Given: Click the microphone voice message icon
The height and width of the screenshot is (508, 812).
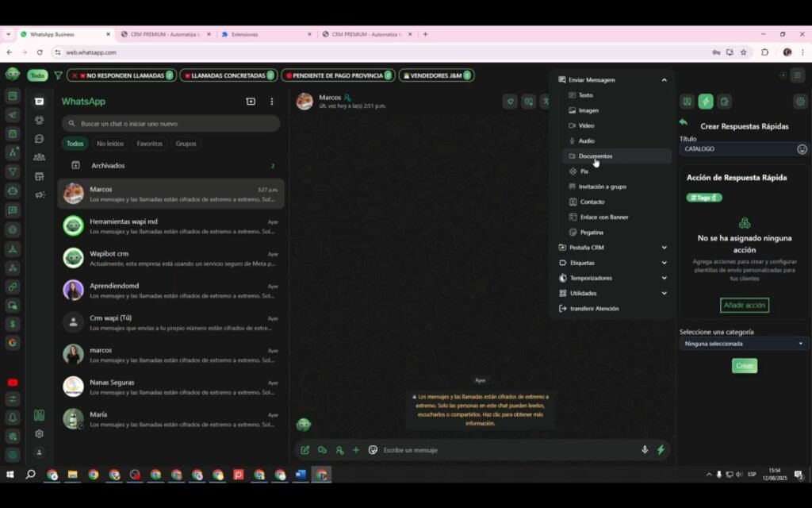Looking at the screenshot, I should (644, 450).
